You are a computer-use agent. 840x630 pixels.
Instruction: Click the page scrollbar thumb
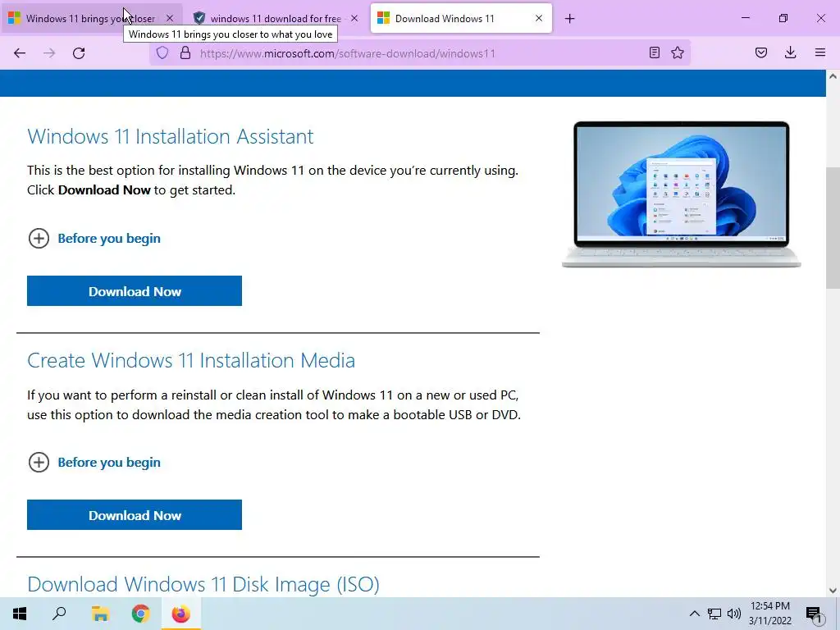click(x=833, y=228)
